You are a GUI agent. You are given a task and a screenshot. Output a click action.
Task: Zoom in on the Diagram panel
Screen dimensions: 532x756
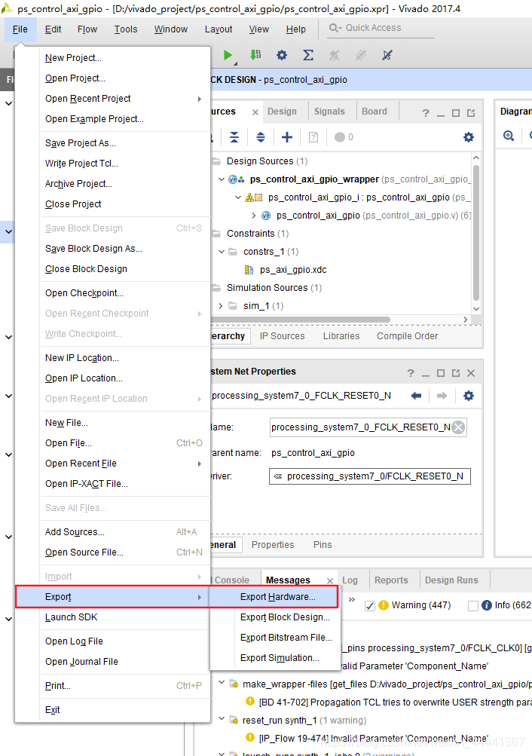point(509,136)
